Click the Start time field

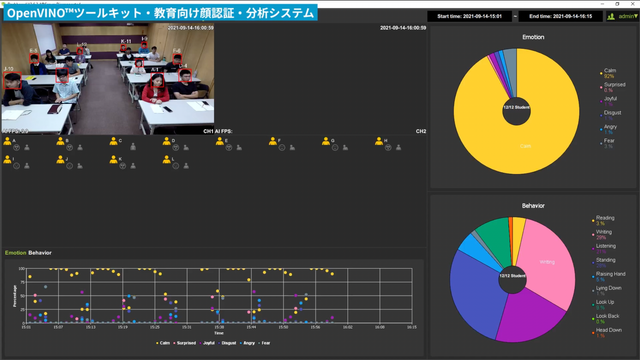[x=469, y=16]
